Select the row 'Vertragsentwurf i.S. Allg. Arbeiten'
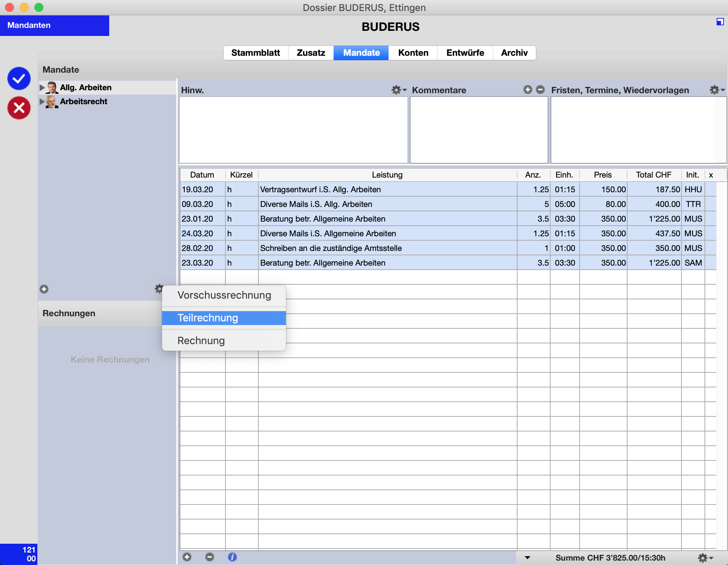This screenshot has width=728, height=565. coord(448,189)
